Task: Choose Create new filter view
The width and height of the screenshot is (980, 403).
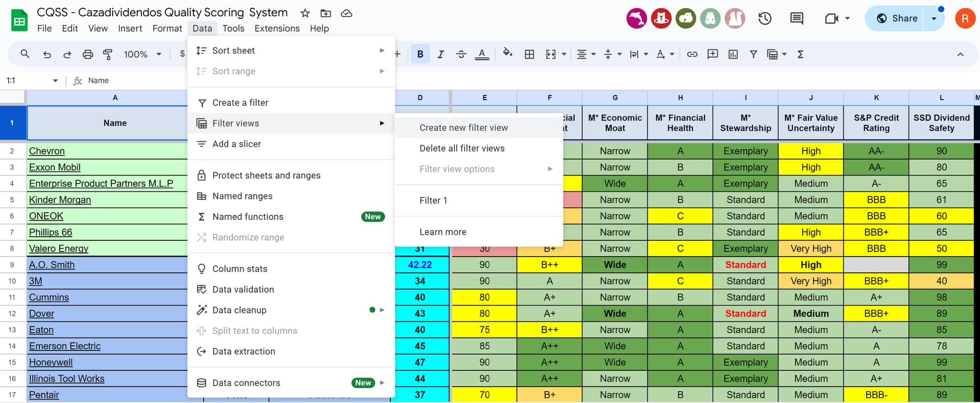Action: coord(479,128)
